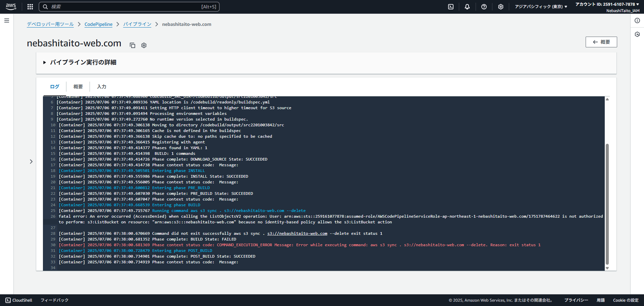
Task: Click log line 'Entering phase PRE_BUILD'
Action: click(x=134, y=188)
